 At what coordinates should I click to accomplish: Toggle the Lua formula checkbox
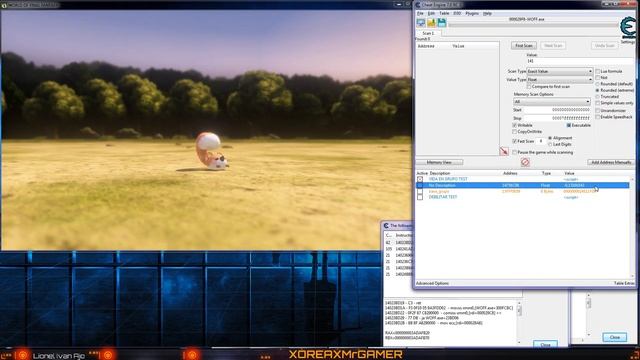pyautogui.click(x=598, y=71)
